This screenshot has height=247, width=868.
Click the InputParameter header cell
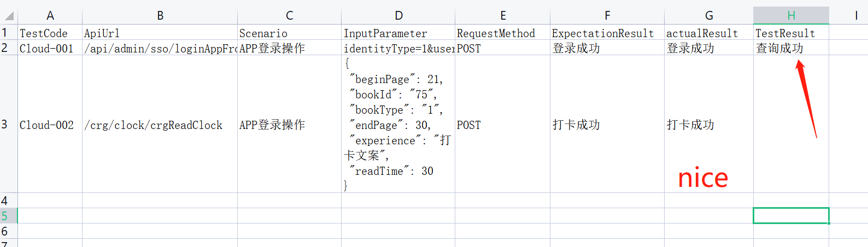coord(398,33)
